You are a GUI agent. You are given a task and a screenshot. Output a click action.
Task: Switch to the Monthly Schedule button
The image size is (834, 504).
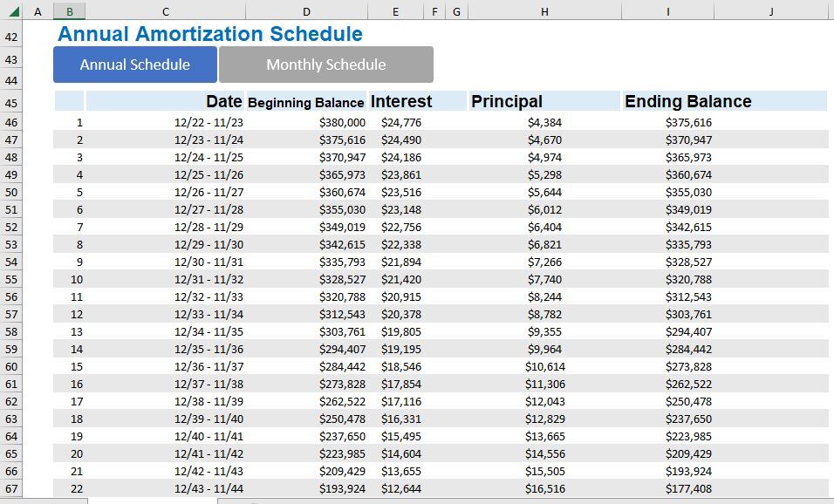coord(325,65)
